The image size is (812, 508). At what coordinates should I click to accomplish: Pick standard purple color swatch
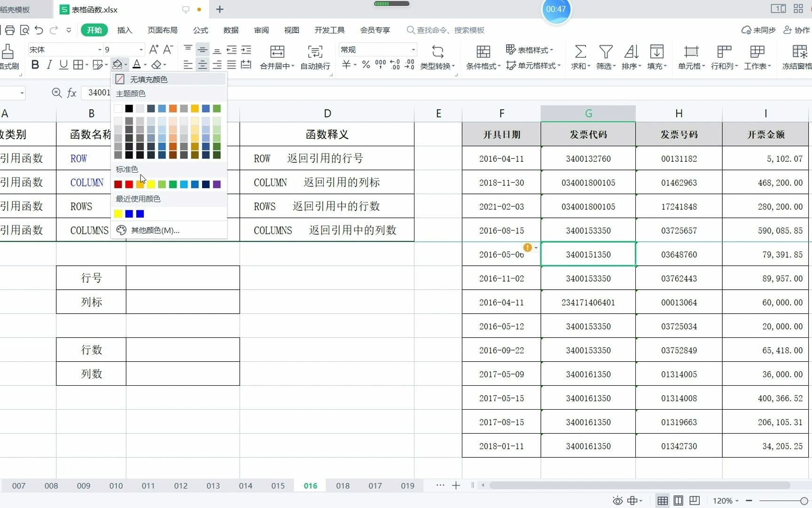tap(217, 184)
